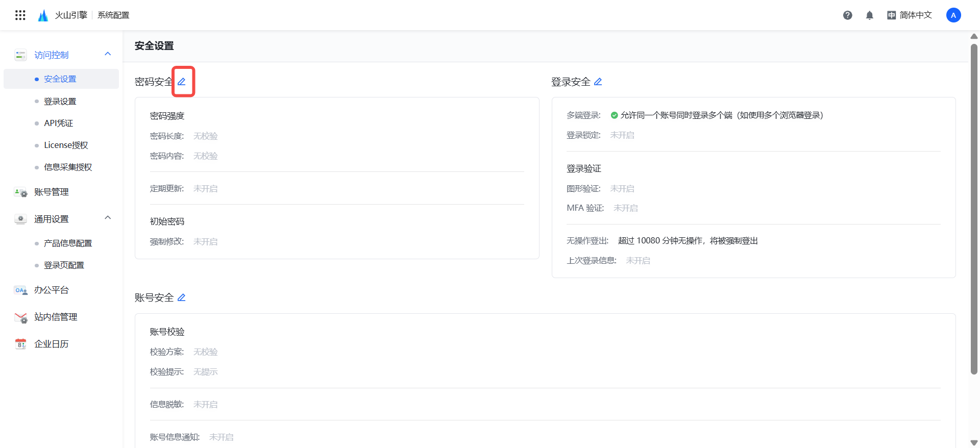Collapse the 访问控制 menu group
This screenshot has height=448, width=980.
tap(108, 54)
